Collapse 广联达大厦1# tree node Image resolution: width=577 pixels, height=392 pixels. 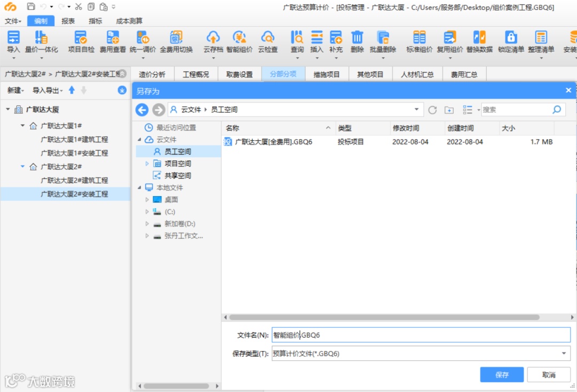coord(22,126)
